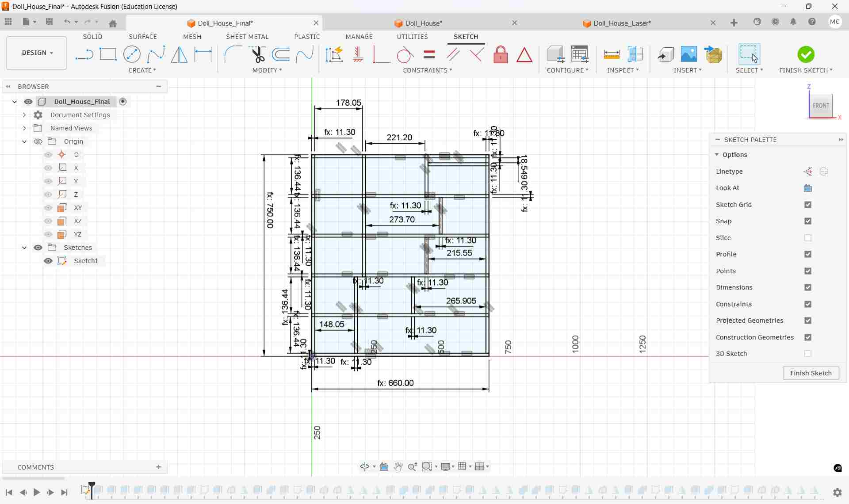
Task: Apply the Tangent constraint
Action: (x=405, y=54)
